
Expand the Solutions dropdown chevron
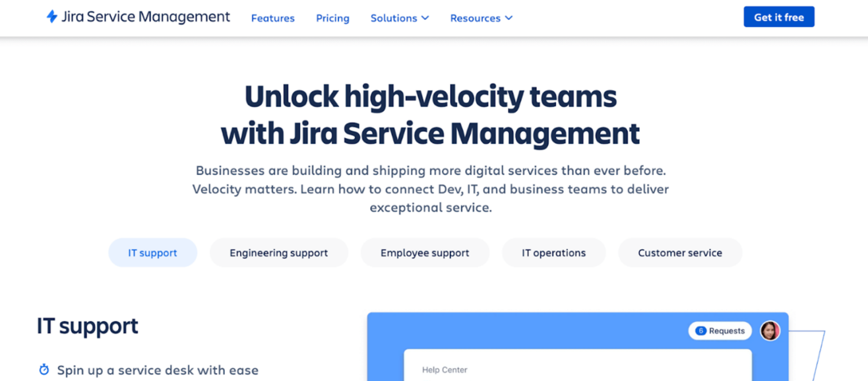(426, 18)
